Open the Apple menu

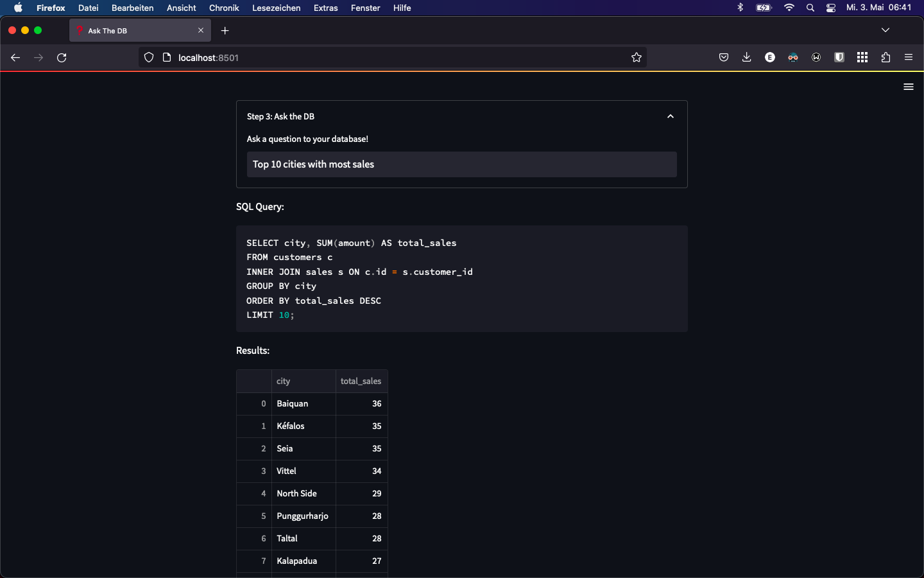tap(18, 8)
